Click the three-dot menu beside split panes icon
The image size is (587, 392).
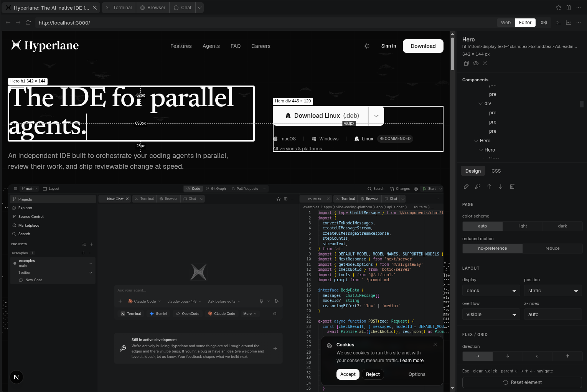579,7
